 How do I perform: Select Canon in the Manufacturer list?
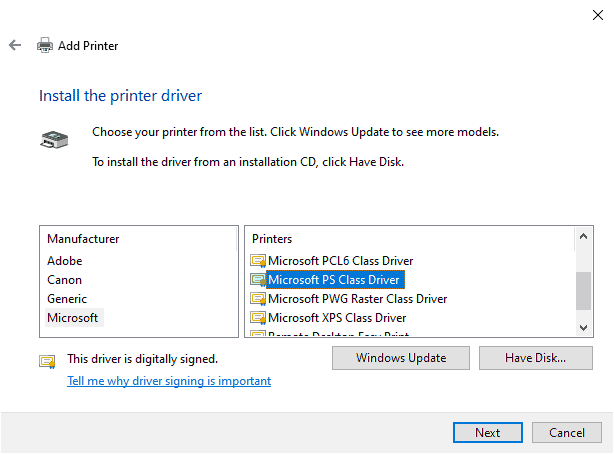pyautogui.click(x=65, y=280)
